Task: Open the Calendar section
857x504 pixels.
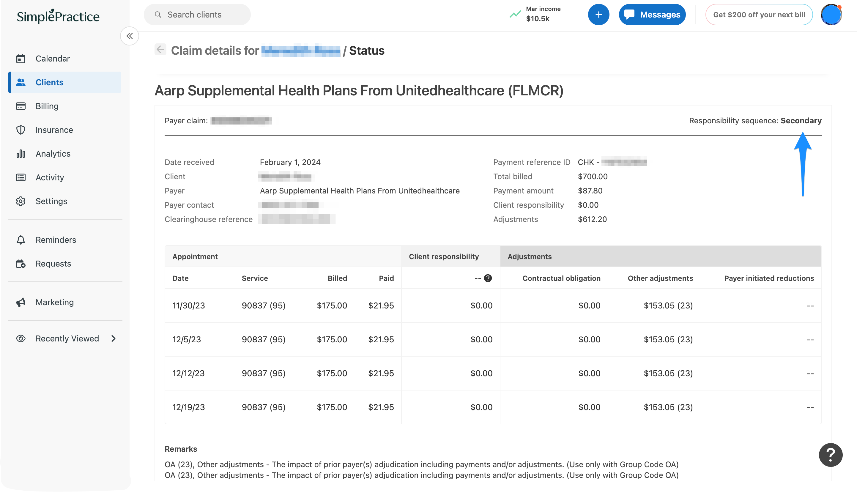Action: pos(53,58)
